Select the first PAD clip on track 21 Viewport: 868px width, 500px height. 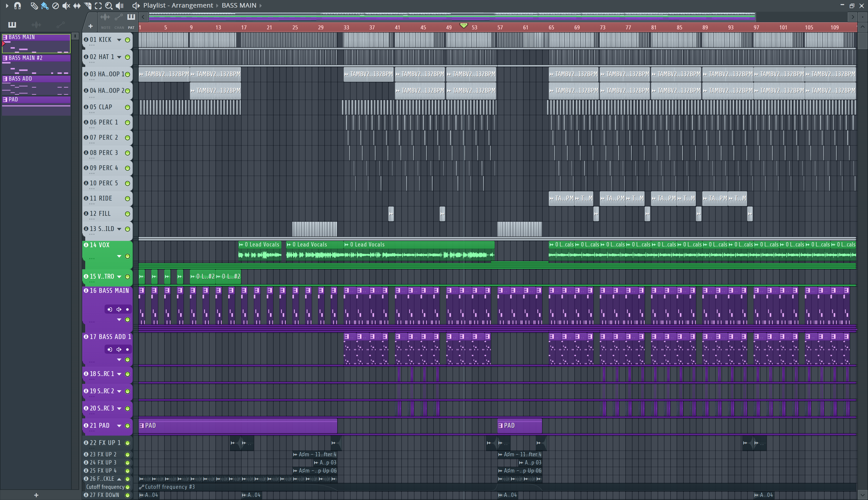click(238, 426)
